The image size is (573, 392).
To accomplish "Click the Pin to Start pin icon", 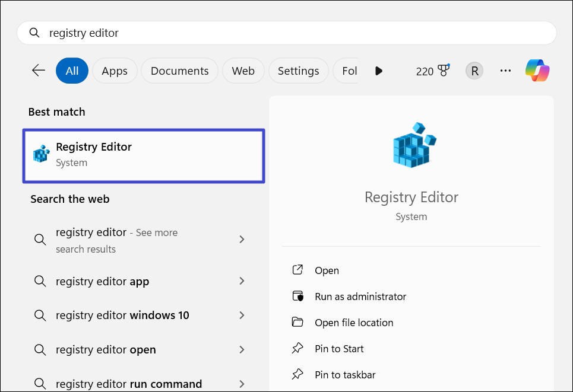I will (298, 349).
